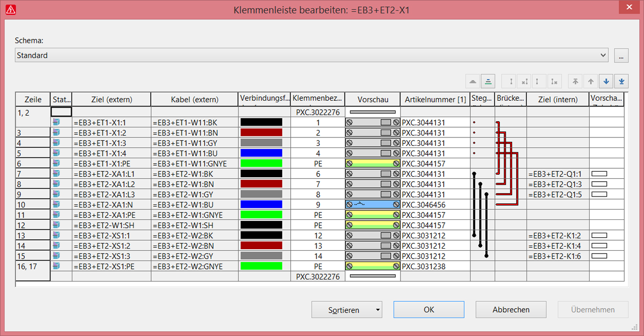Select blue color swatch of =EB3+ET1-W11:BU
The width and height of the screenshot is (644, 336).
tap(261, 153)
